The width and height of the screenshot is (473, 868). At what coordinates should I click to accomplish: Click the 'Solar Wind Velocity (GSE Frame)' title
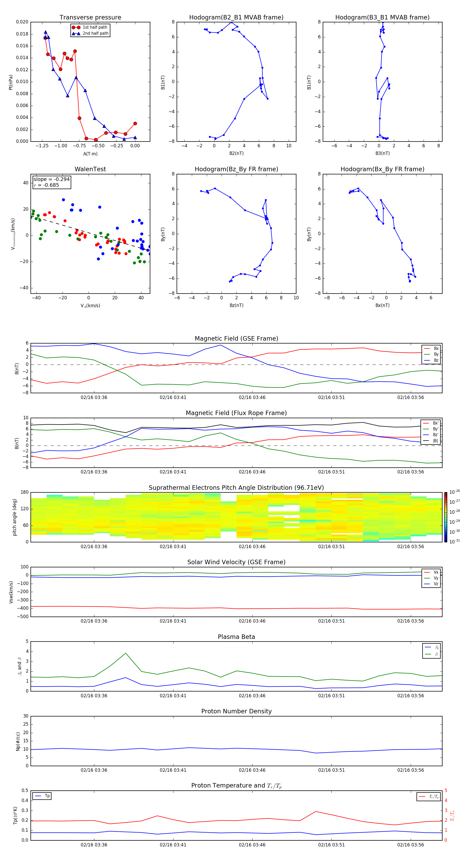[x=236, y=562]
